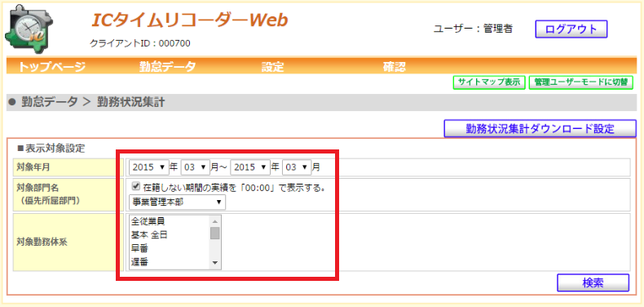Switch mode with 管理ユーザーモードに切替 button
The height and width of the screenshot is (307, 644).
click(x=580, y=82)
